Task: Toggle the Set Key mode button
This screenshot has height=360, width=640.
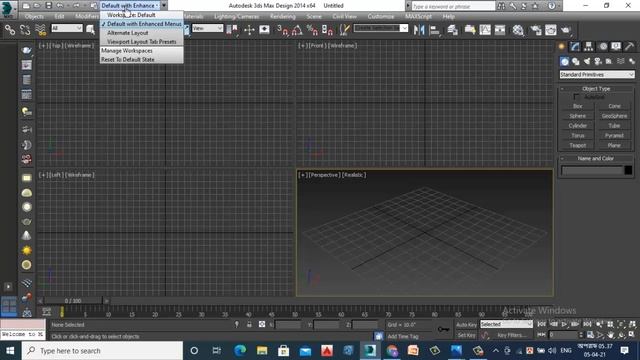Action: pos(466,335)
